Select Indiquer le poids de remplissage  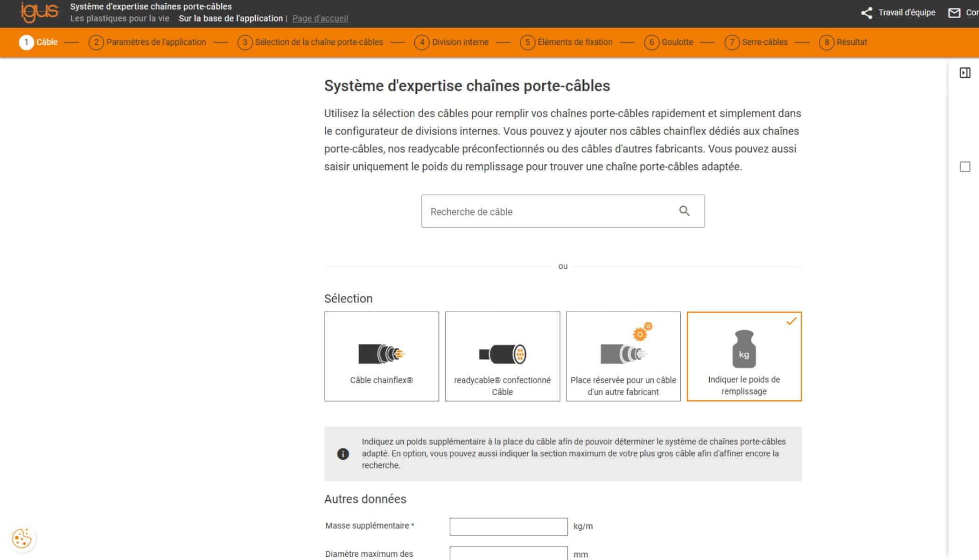[x=744, y=356]
